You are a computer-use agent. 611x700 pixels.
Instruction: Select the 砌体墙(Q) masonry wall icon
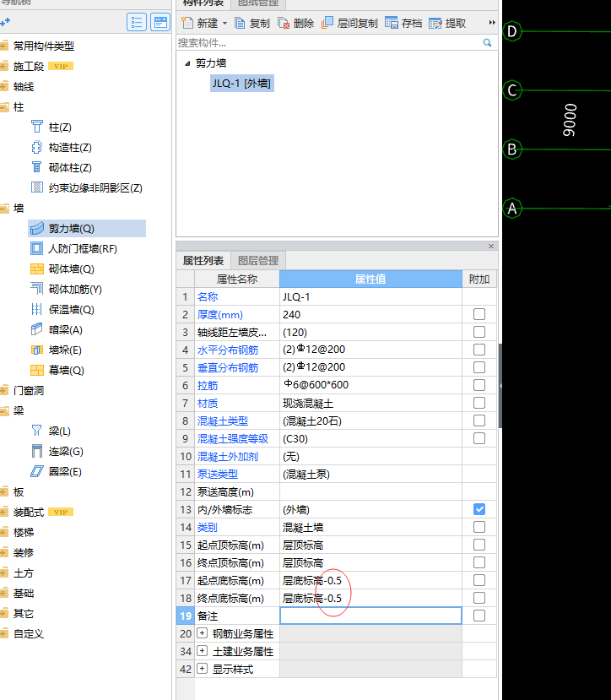click(x=37, y=269)
